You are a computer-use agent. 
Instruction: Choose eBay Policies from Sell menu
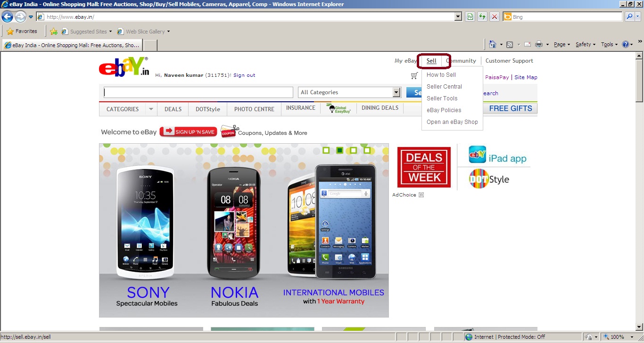[444, 110]
